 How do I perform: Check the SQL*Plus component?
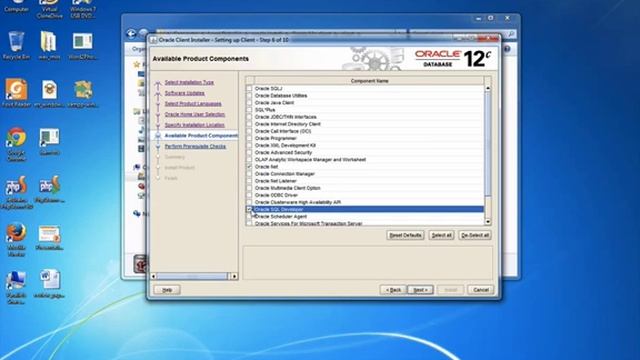click(249, 110)
